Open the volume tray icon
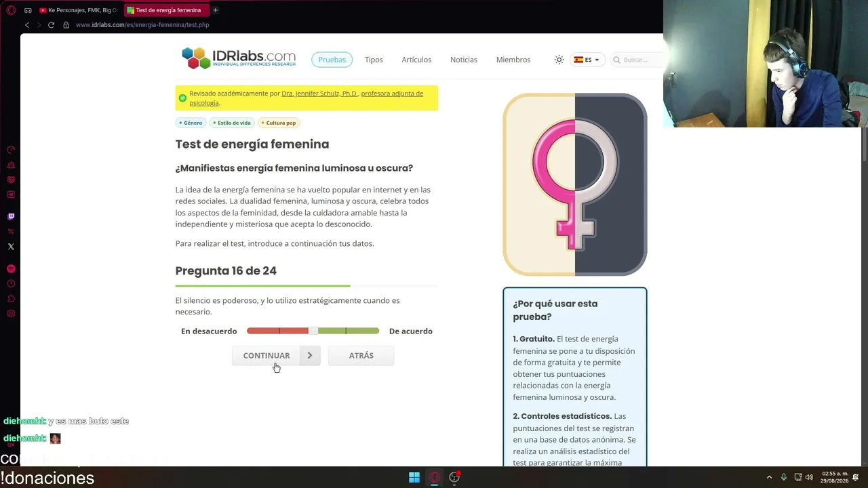 pyautogui.click(x=809, y=477)
